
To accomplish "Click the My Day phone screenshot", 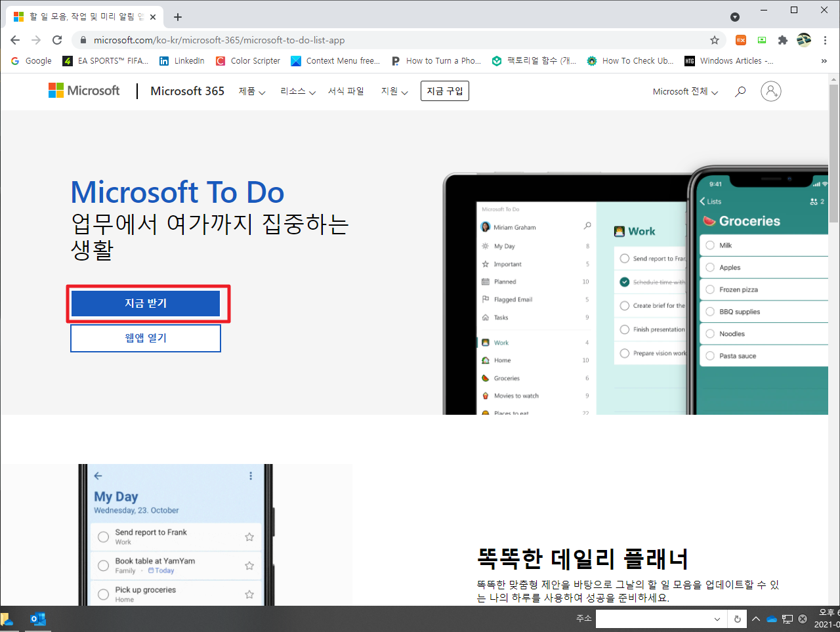I will point(176,535).
